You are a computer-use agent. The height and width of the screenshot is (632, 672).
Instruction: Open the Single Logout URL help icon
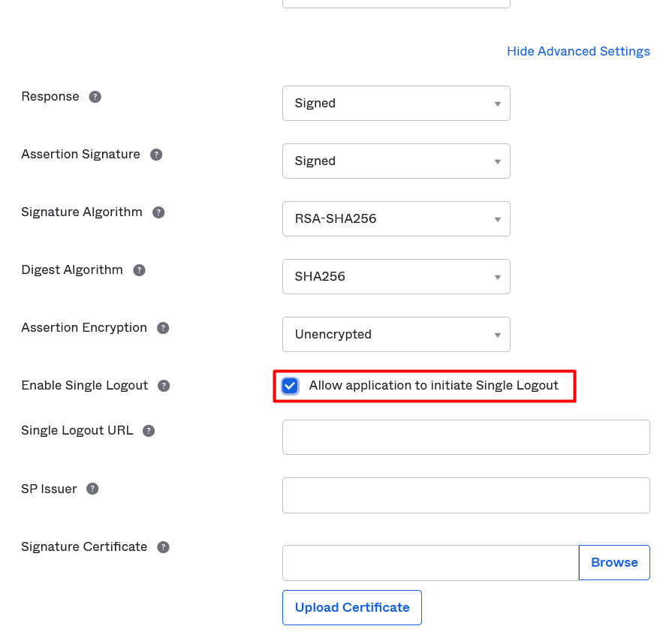149,431
